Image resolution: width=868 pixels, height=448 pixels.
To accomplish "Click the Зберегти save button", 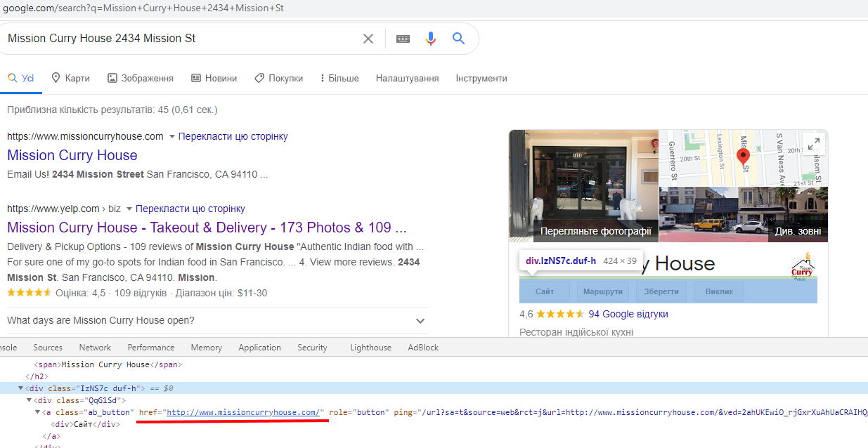I will click(x=661, y=291).
